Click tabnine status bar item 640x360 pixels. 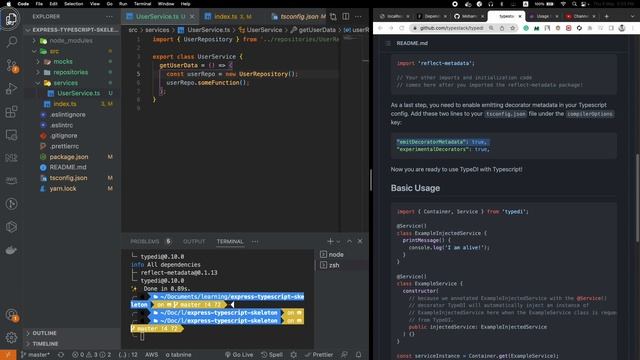tap(178, 355)
